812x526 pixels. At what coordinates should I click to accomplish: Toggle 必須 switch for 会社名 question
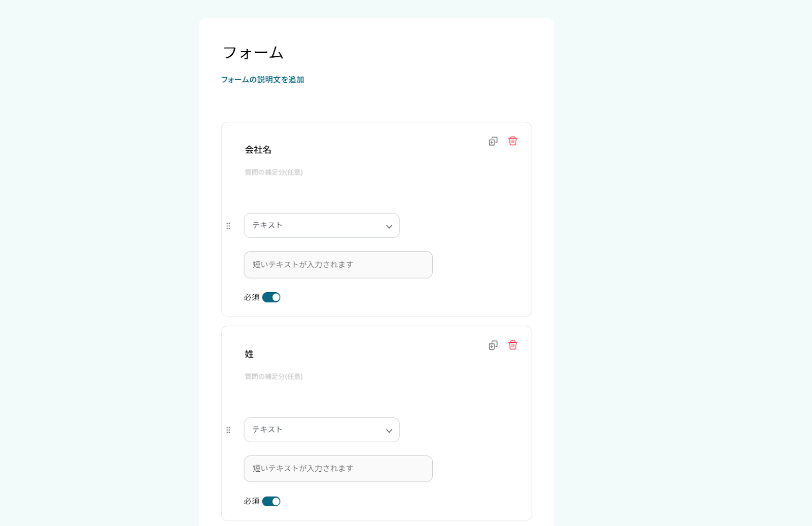click(271, 297)
